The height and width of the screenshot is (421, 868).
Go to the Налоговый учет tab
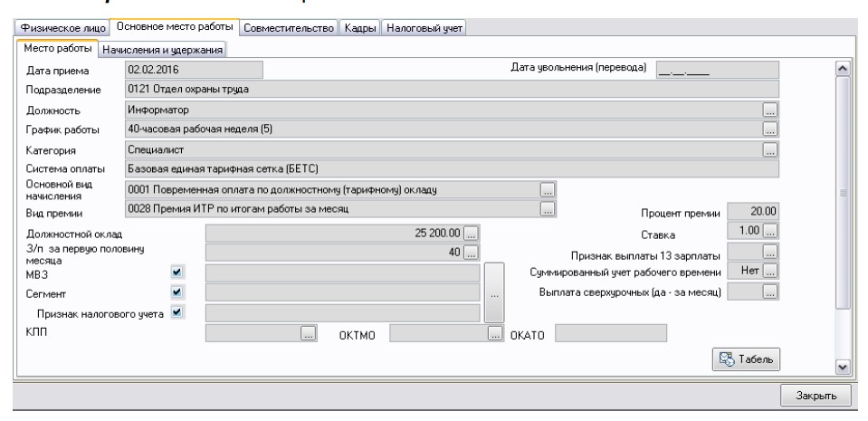[x=424, y=28]
